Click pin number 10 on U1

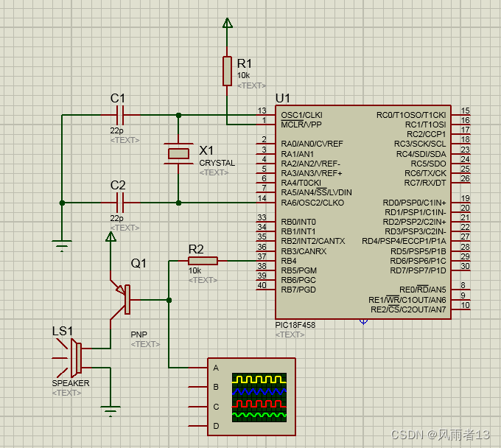pyautogui.click(x=465, y=305)
